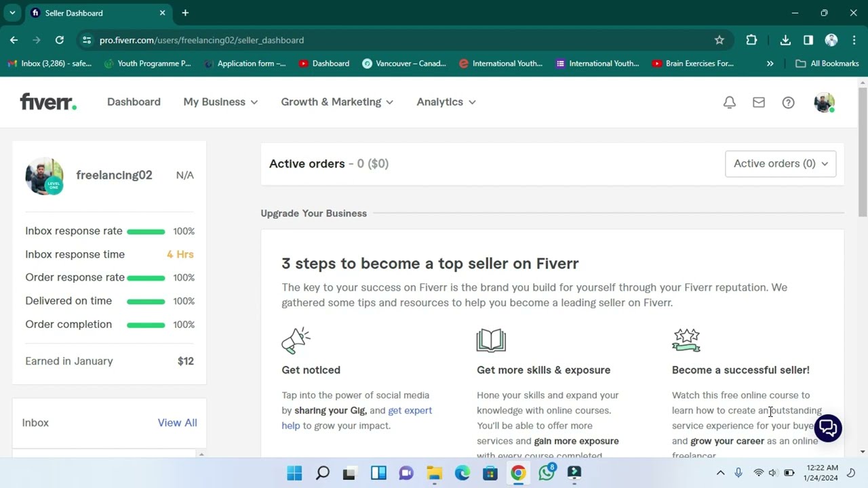The height and width of the screenshot is (488, 868).
Task: Open the browser extensions puzzle icon
Action: click(x=751, y=40)
